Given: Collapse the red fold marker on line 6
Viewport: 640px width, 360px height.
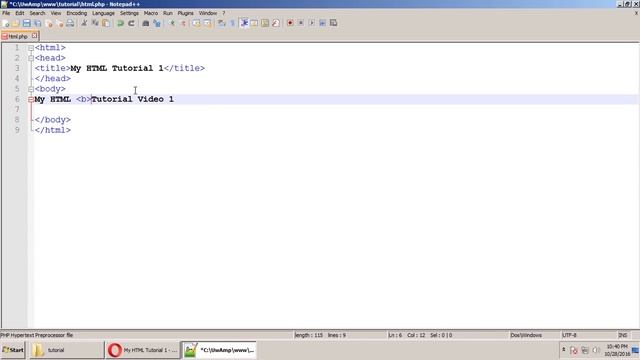Looking at the screenshot, I should [x=31, y=99].
